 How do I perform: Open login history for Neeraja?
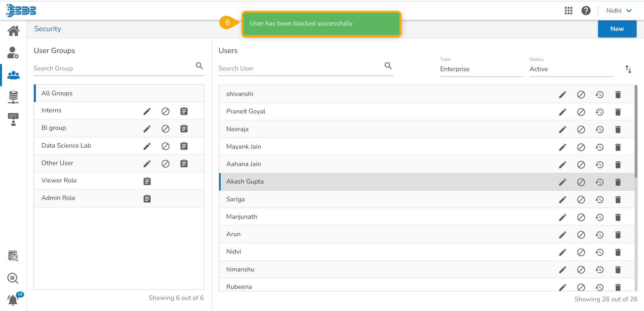click(x=599, y=129)
